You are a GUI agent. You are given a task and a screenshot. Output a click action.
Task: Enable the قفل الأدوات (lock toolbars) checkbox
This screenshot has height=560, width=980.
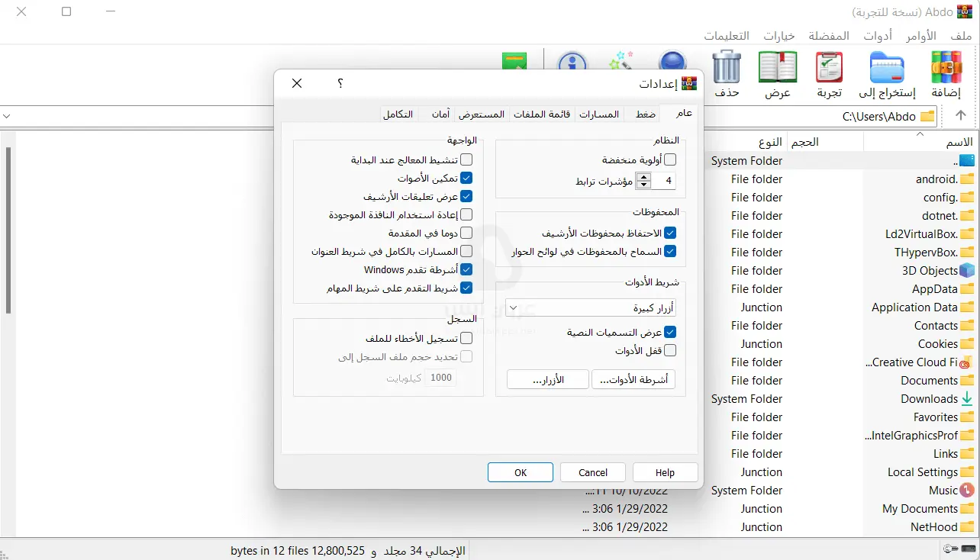(x=670, y=349)
